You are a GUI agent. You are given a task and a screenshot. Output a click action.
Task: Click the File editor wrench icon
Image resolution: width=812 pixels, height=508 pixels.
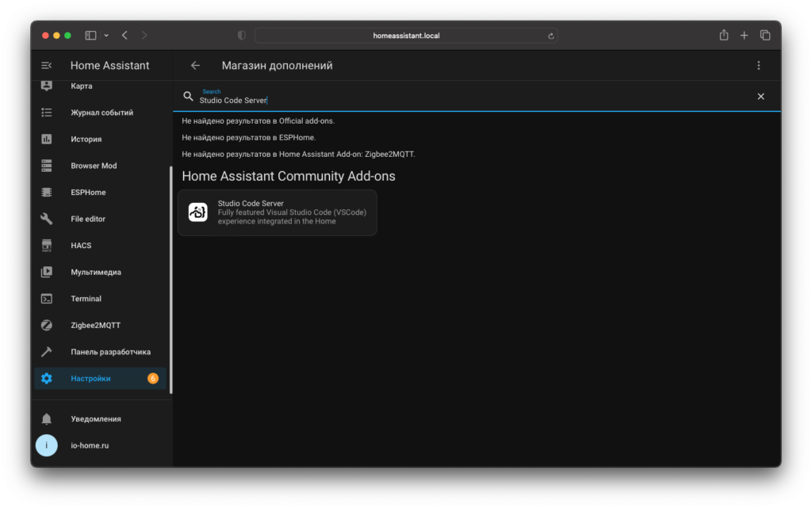46,219
